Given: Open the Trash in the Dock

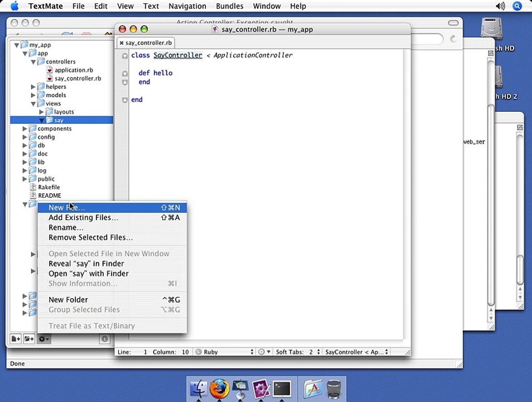Looking at the screenshot, I should pos(334,389).
